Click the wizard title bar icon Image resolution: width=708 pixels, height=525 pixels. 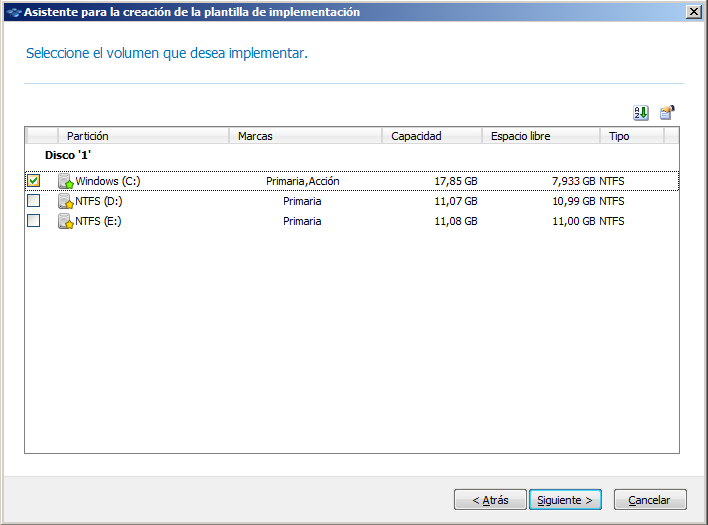click(14, 12)
